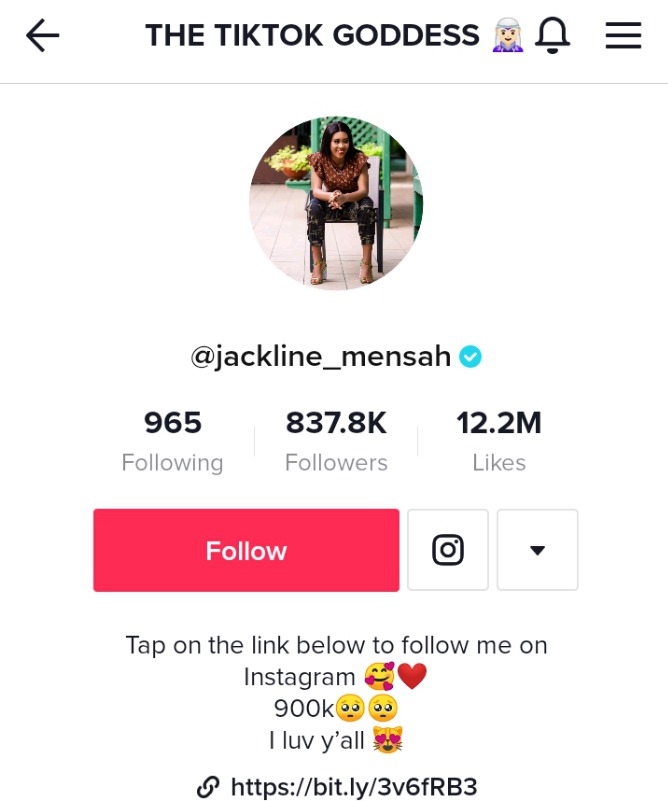Expand the suggested accounts dropdown arrow

537,550
